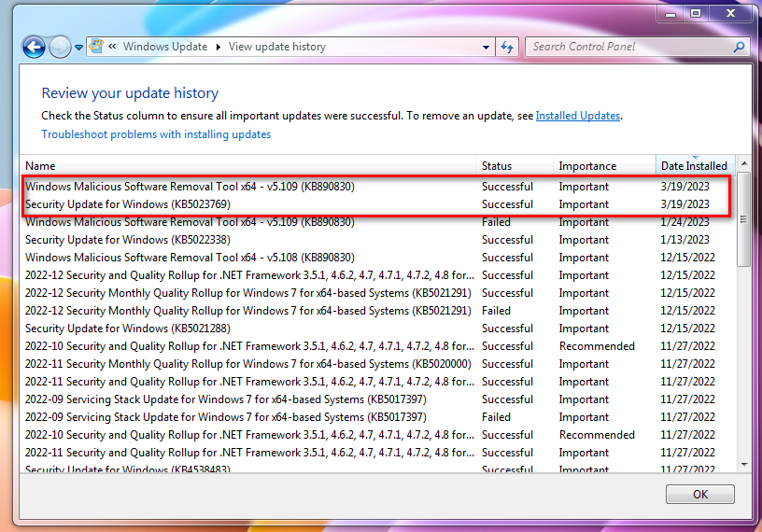Viewport: 762px width, 532px height.
Task: Sort by Status column header
Action: click(x=515, y=166)
